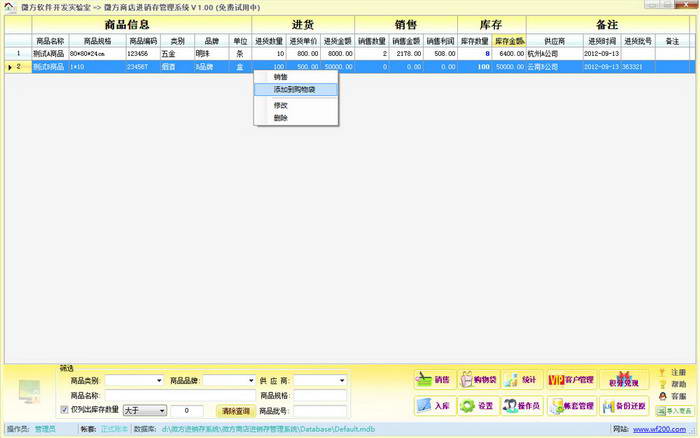Sort by the 品牌 column header

coord(212,41)
